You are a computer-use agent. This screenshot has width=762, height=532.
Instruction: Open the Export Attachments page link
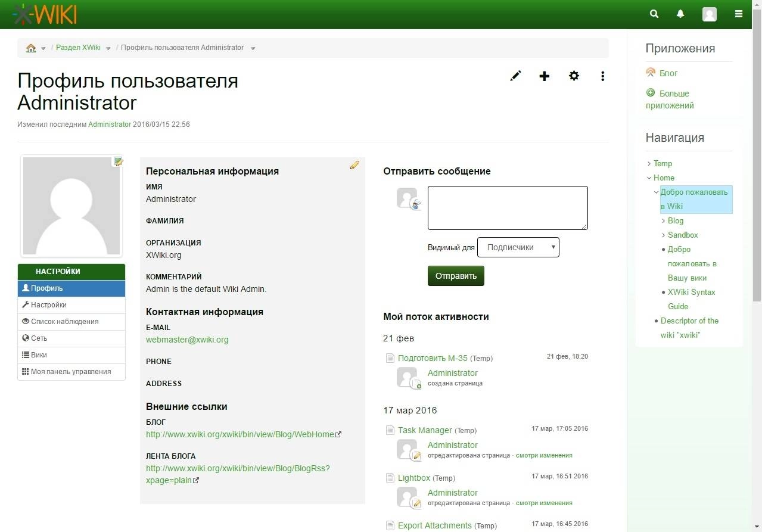click(435, 525)
